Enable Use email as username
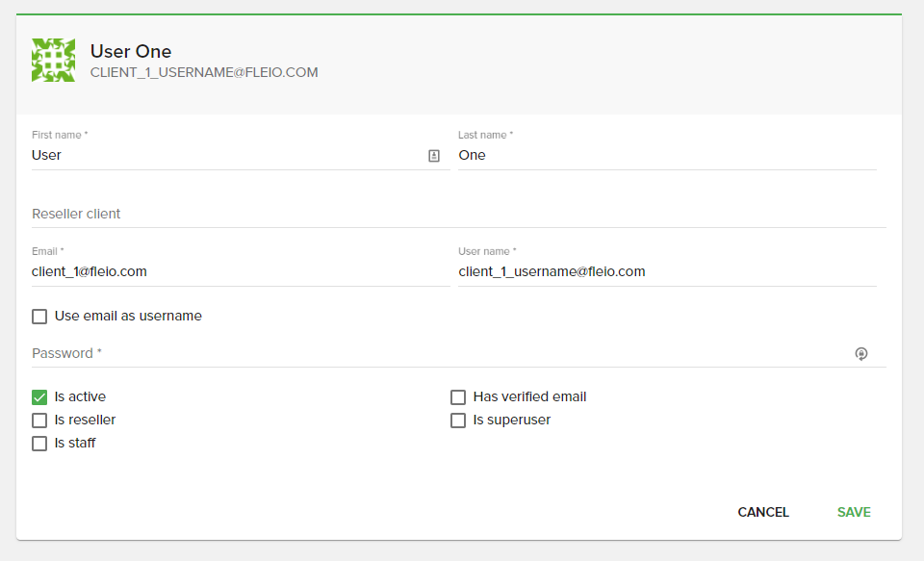Viewport: 924px width, 561px height. [x=39, y=317]
